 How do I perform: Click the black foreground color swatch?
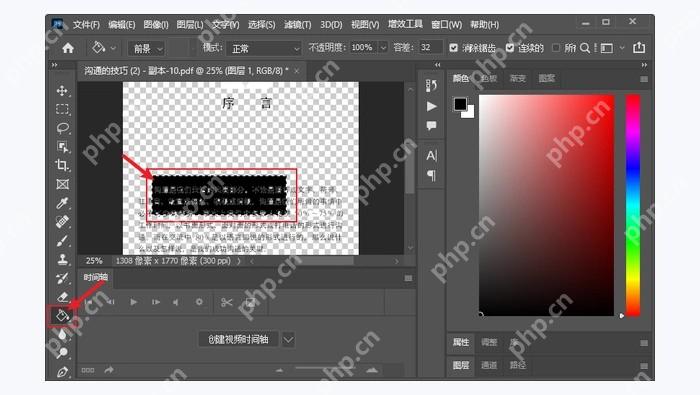pos(460,104)
